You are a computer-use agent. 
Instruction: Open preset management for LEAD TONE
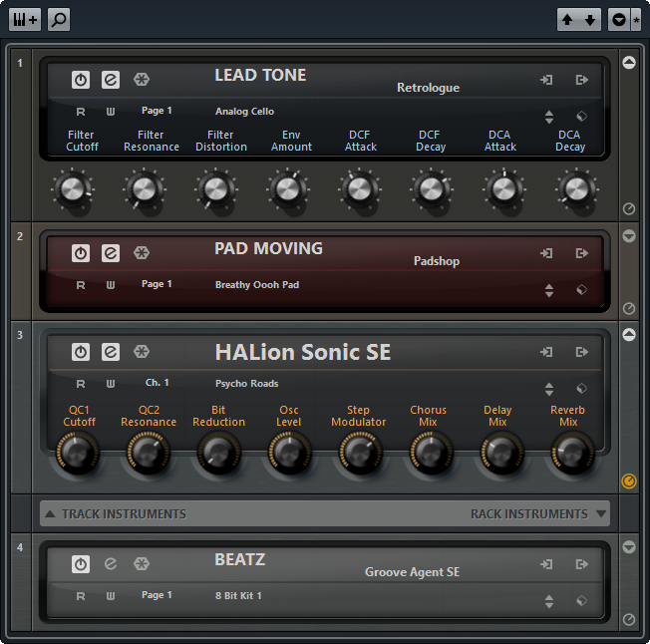(x=581, y=117)
